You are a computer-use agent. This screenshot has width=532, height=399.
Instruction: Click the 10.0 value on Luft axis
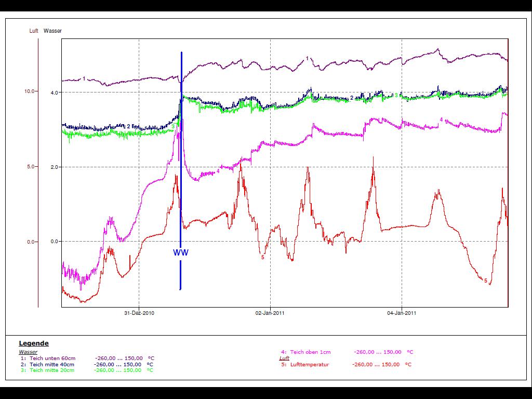click(x=29, y=91)
